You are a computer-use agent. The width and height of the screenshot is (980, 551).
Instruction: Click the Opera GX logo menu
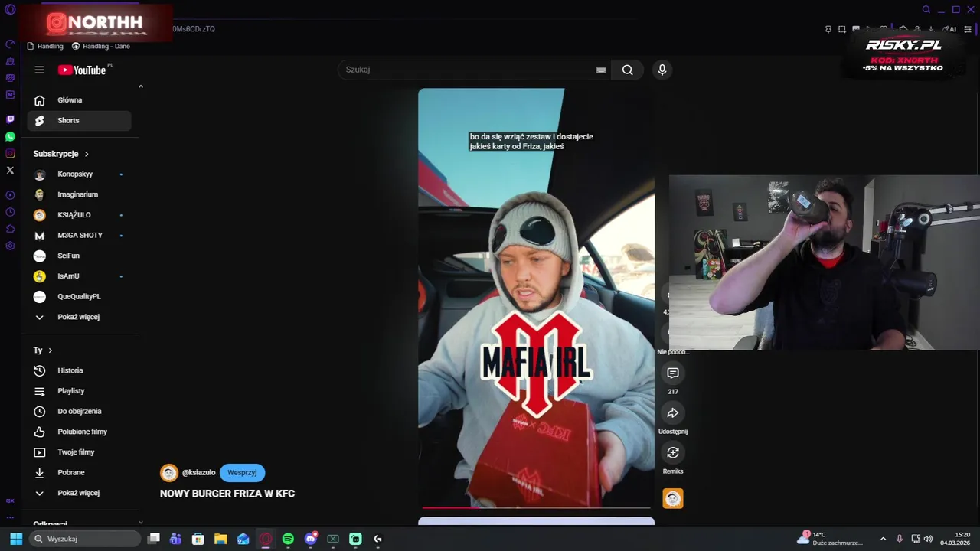pyautogui.click(x=10, y=9)
